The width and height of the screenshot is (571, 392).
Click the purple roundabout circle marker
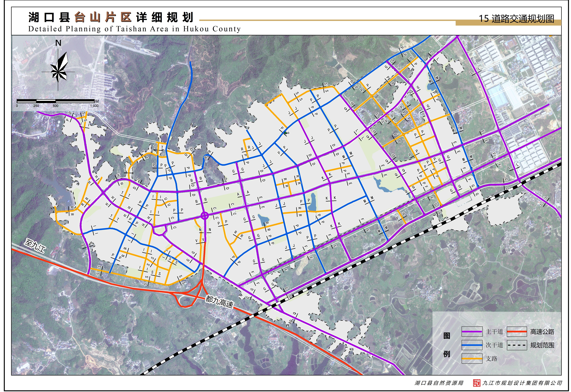click(205, 216)
